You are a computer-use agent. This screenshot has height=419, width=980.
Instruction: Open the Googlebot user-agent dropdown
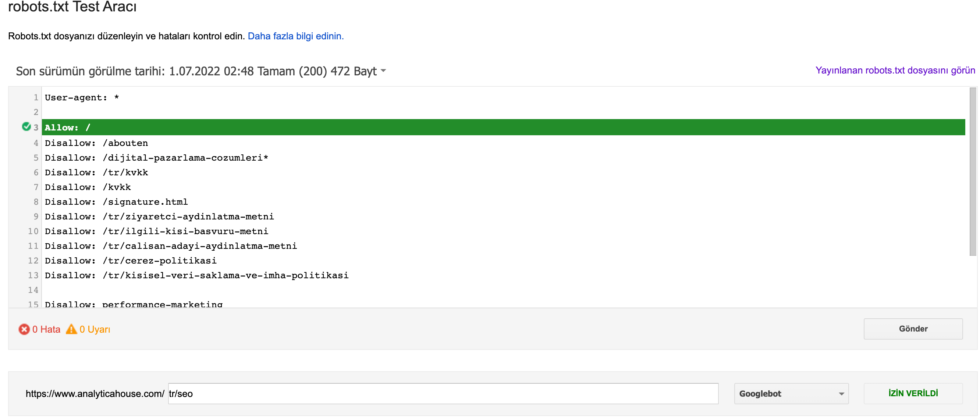coord(791,394)
